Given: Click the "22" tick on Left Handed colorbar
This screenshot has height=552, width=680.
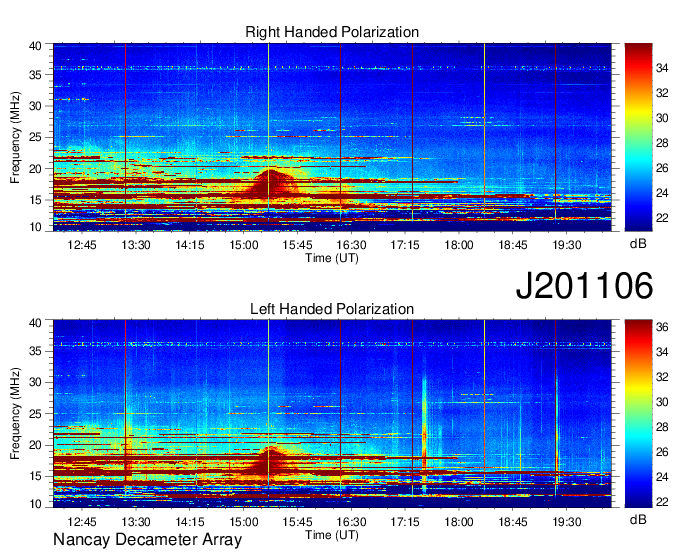Looking at the screenshot, I should [x=662, y=502].
